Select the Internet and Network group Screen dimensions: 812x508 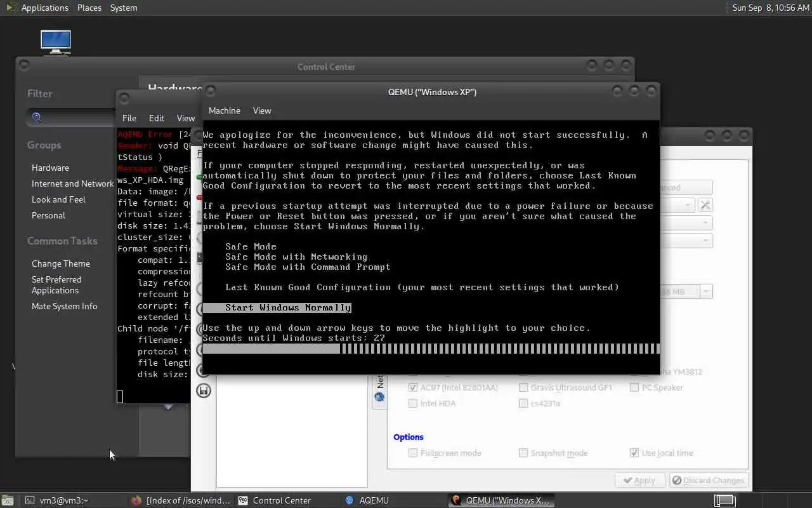[72, 184]
